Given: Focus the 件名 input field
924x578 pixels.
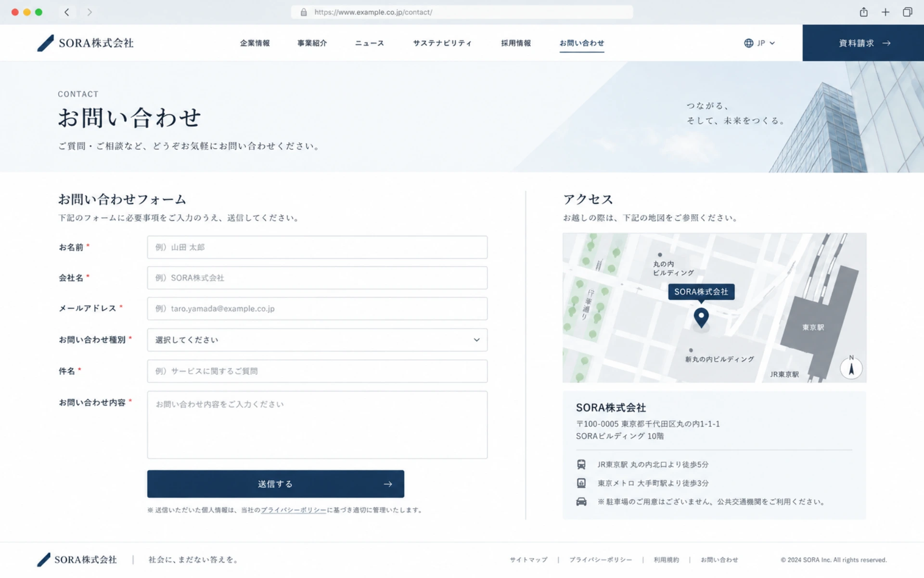Looking at the screenshot, I should pos(317,371).
